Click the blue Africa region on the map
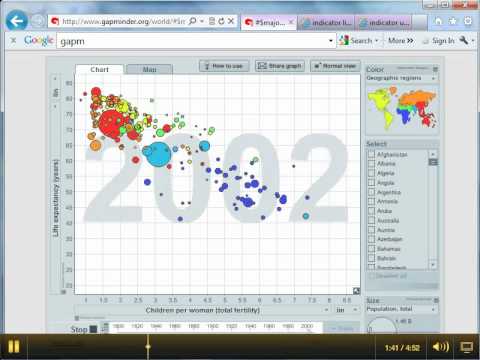 [405, 115]
